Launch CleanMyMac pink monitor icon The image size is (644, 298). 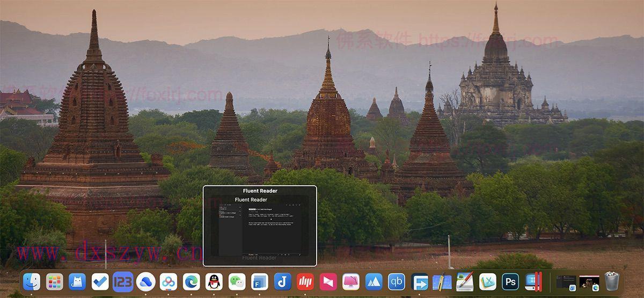pos(351,281)
